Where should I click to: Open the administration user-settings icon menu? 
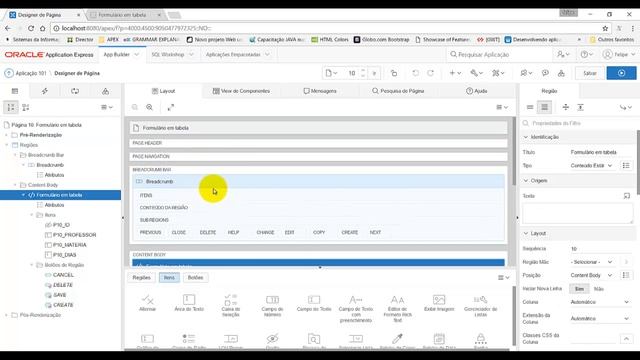[564, 54]
